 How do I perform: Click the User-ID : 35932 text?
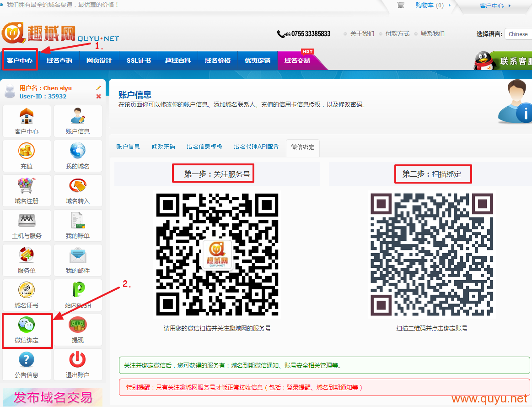[x=43, y=97]
